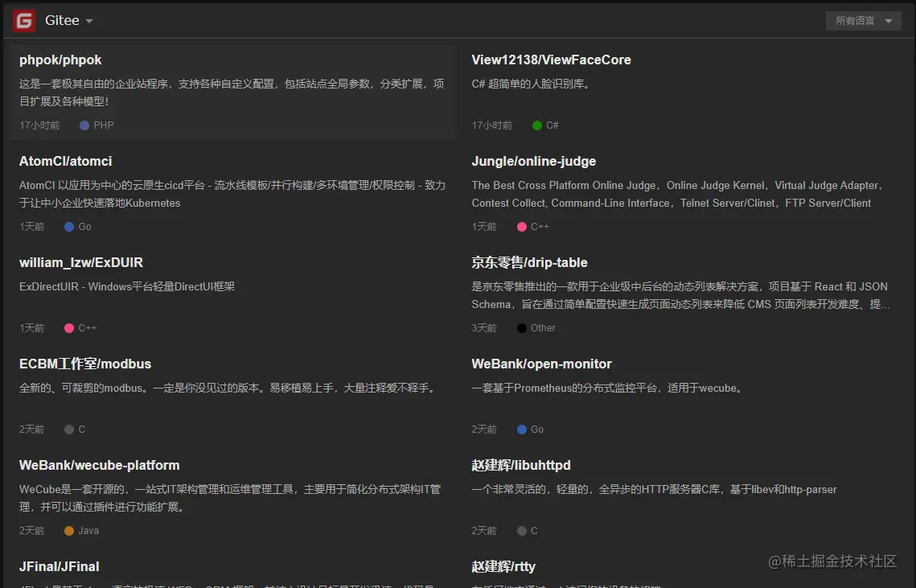Open the phpok/phpok repository
916x588 pixels.
coord(60,60)
